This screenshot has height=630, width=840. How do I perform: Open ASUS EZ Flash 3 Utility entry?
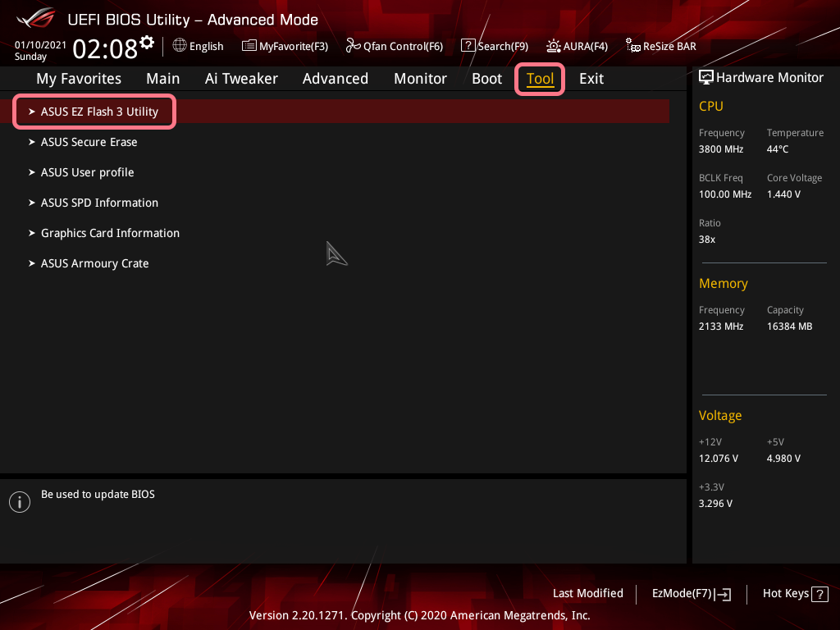click(x=335, y=112)
